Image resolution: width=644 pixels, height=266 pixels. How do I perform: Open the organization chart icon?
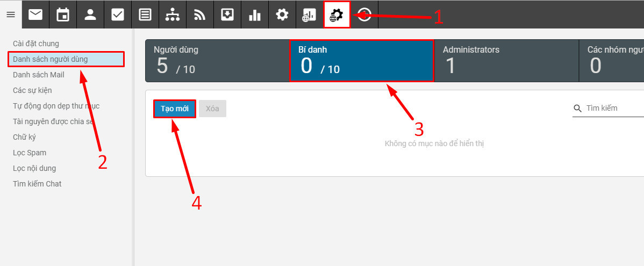click(x=173, y=15)
